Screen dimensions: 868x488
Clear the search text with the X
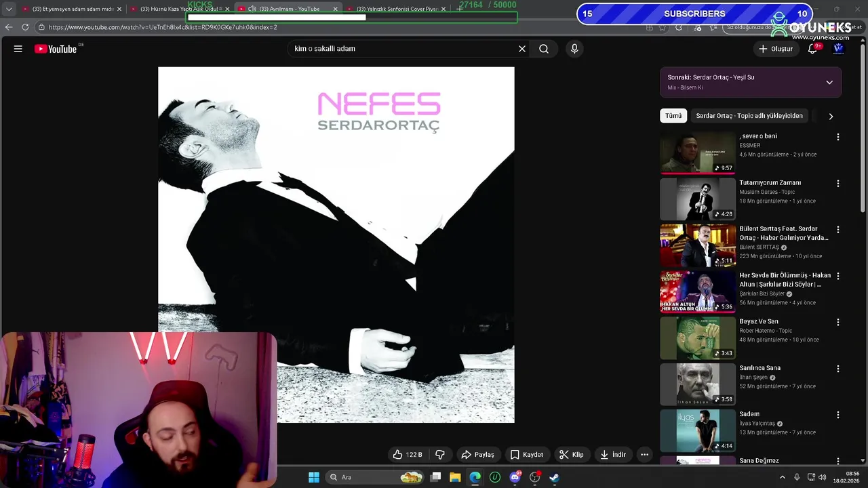[x=522, y=49]
